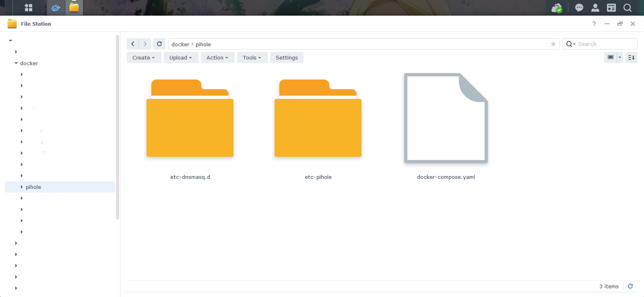Open the Create dropdown menu
This screenshot has width=644, height=297.
pos(144,57)
